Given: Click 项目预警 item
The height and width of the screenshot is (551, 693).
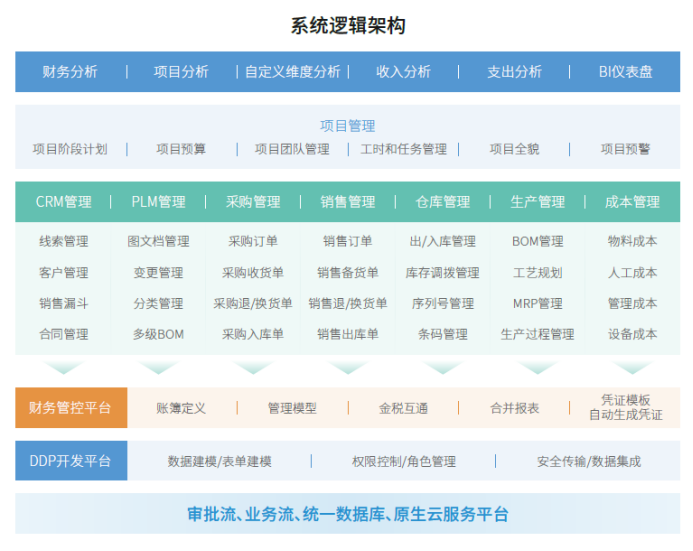Looking at the screenshot, I should tap(625, 149).
